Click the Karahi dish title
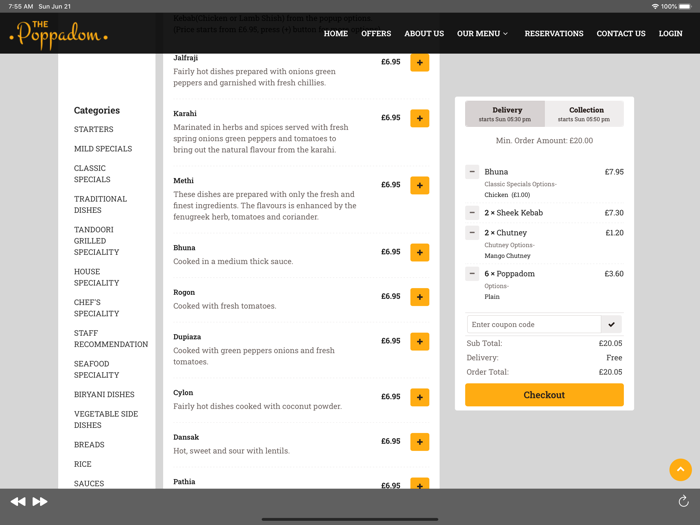This screenshot has height=525, width=700. pyautogui.click(x=185, y=113)
